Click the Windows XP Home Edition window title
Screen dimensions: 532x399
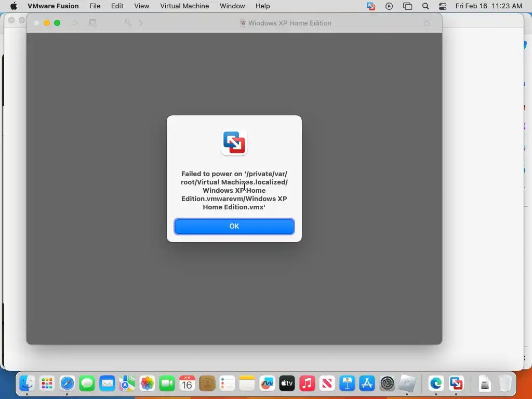pos(289,23)
